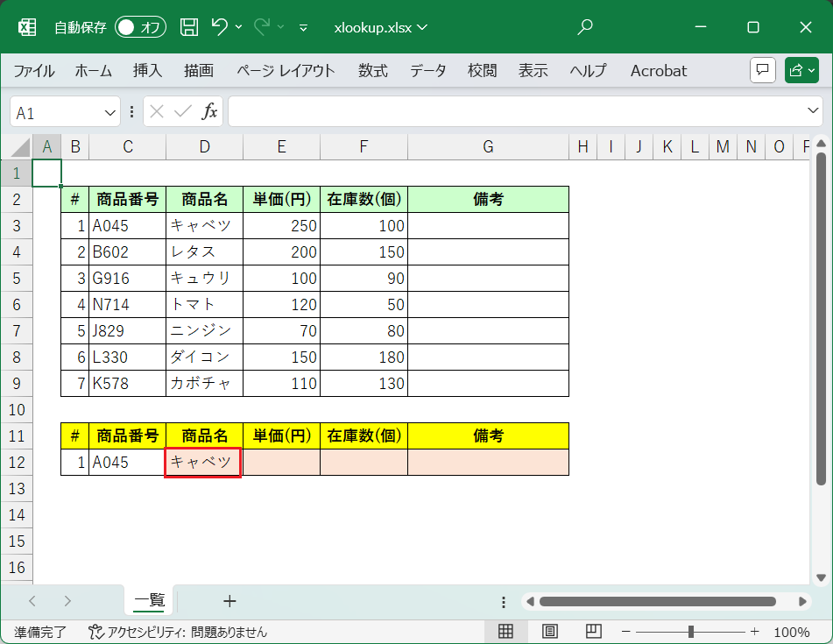Screen dimensions: 833x644
Task: Select cell D12 containing キャベツ
Action: pyautogui.click(x=203, y=462)
